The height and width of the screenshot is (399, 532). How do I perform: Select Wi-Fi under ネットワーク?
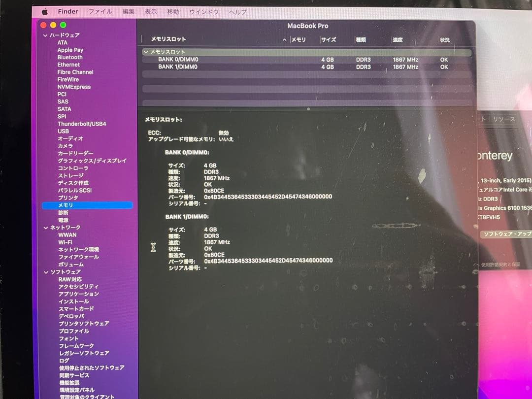click(x=66, y=242)
